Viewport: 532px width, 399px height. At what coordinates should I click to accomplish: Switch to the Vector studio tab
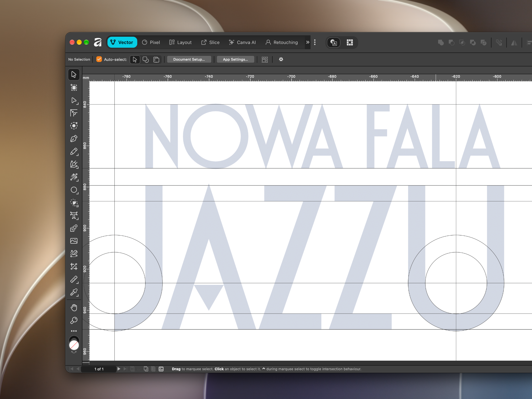click(x=122, y=42)
